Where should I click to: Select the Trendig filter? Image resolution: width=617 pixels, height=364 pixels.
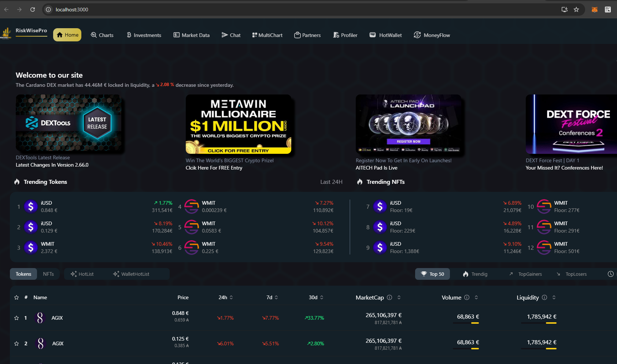(475, 274)
